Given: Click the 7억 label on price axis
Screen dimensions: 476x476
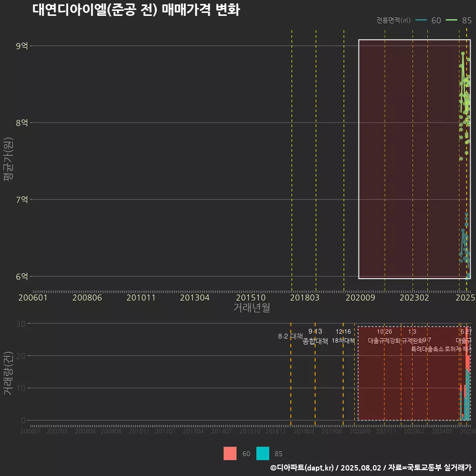Looking at the screenshot, I should [x=22, y=199].
